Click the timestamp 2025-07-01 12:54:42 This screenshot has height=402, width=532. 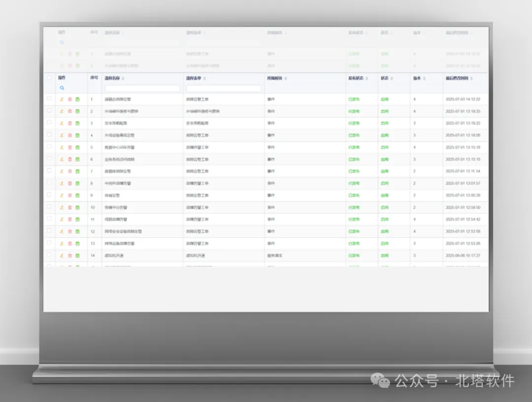pos(463,219)
